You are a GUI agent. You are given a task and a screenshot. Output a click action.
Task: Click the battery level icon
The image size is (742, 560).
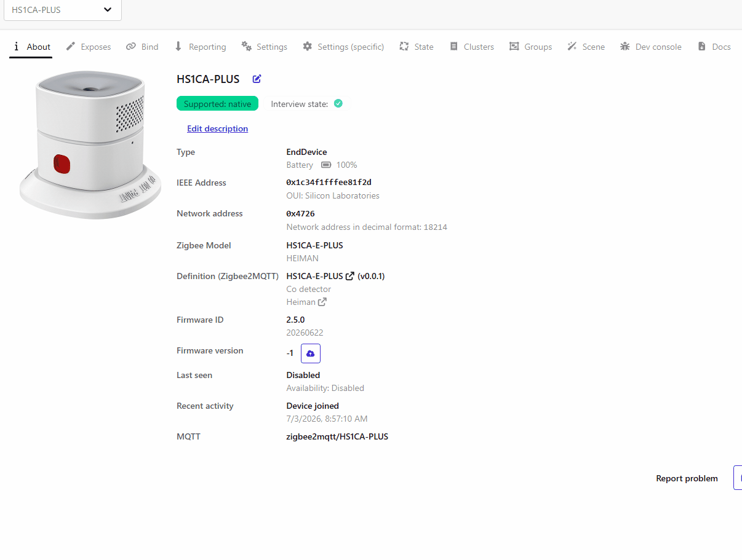(326, 165)
